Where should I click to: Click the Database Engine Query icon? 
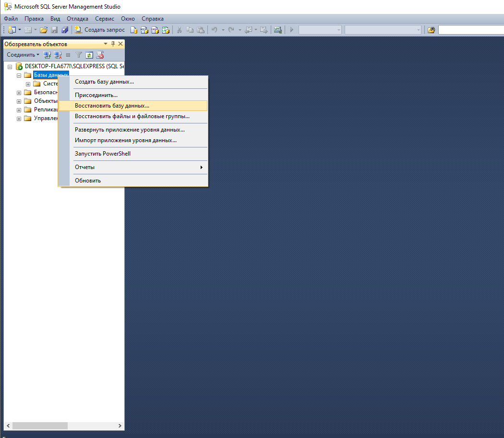click(x=134, y=30)
